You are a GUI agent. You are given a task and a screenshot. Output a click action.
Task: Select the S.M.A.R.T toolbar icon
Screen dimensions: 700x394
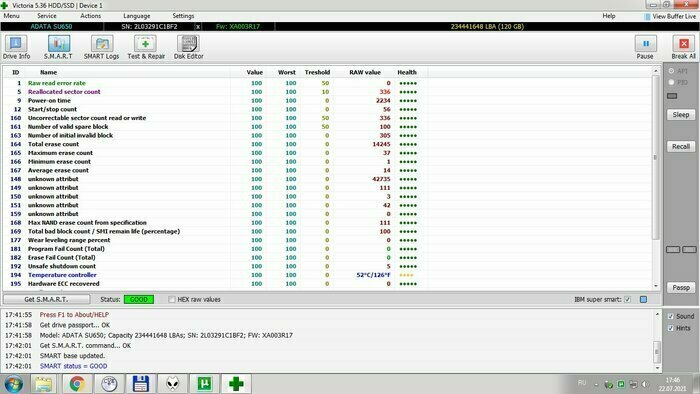tap(58, 47)
